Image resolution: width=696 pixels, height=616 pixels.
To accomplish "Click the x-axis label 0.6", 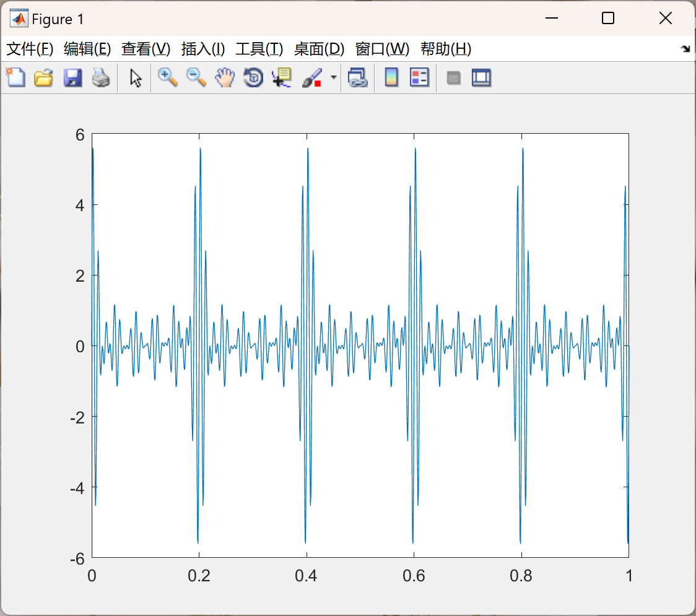I will tap(414, 576).
